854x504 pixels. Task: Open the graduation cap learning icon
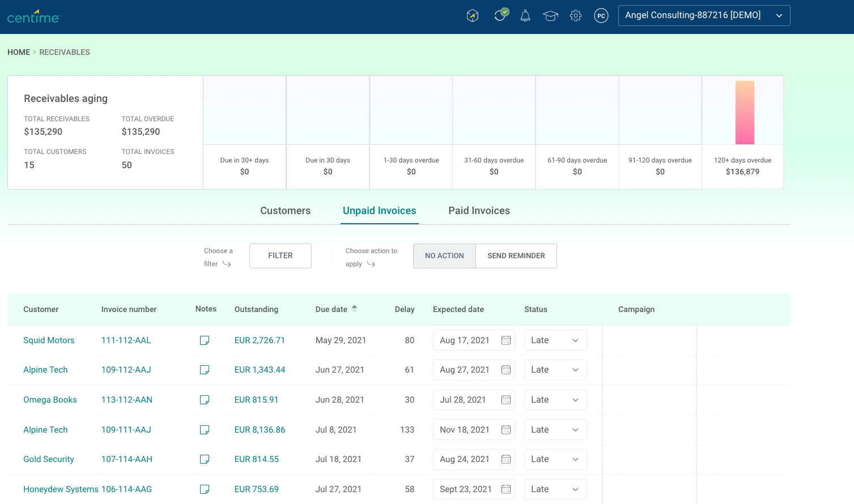550,16
